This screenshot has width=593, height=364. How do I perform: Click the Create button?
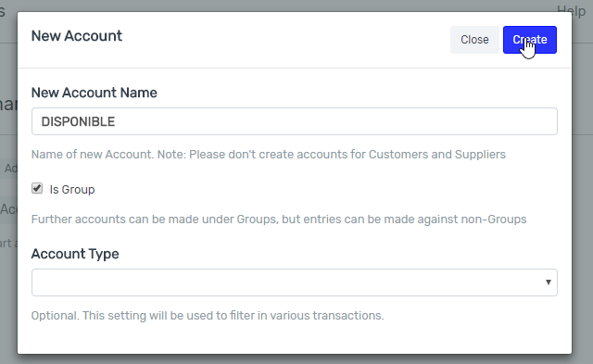tap(529, 40)
